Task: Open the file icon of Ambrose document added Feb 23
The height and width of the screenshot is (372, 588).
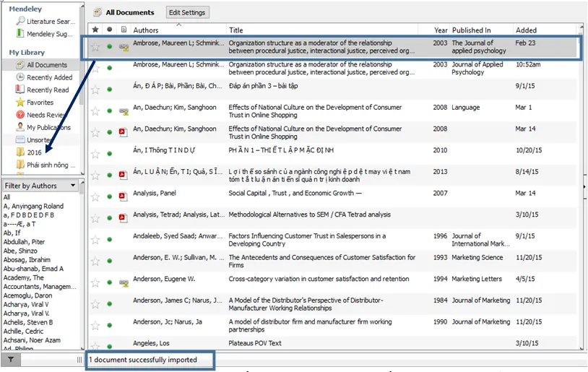Action: pos(124,47)
